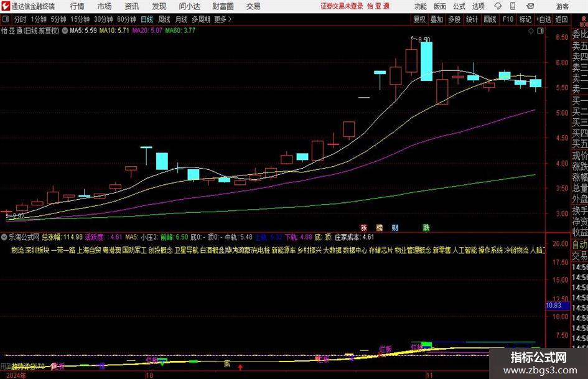Toggle the left sidebar panel icon

pyautogui.click(x=6, y=19)
